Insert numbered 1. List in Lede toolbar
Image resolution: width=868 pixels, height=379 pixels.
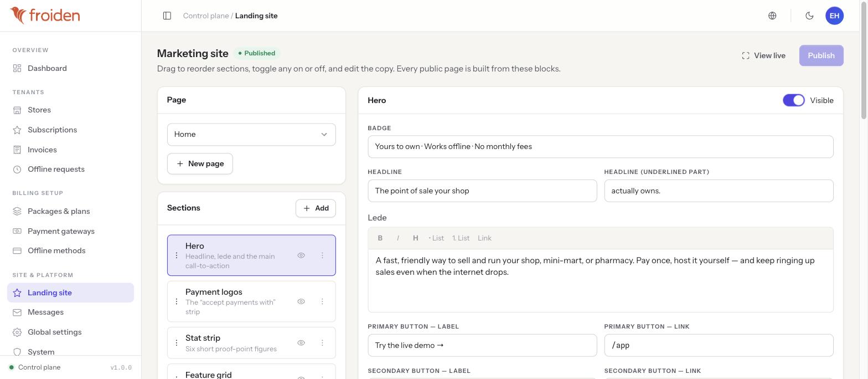pos(461,238)
